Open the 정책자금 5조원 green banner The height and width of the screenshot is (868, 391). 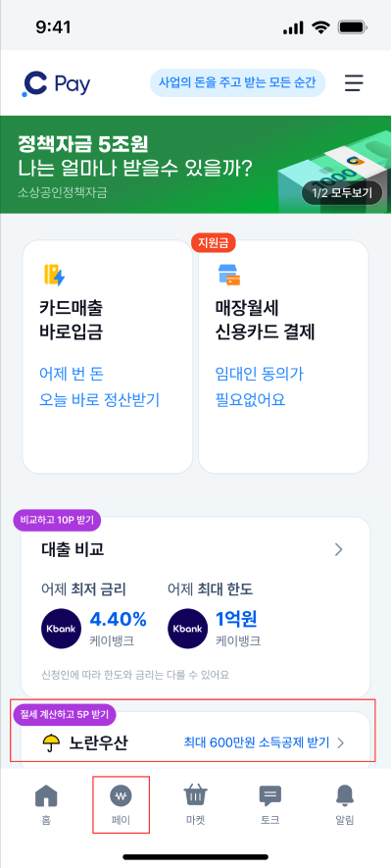[x=195, y=165]
